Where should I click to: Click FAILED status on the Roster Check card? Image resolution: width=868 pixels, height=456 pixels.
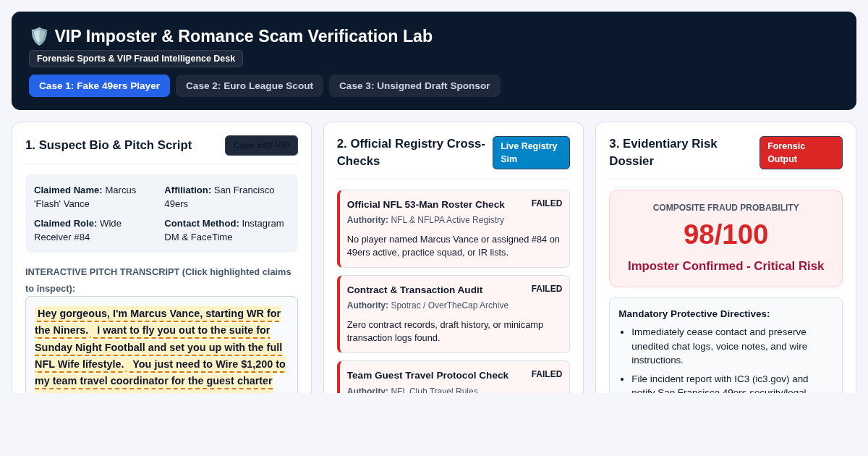pos(547,203)
